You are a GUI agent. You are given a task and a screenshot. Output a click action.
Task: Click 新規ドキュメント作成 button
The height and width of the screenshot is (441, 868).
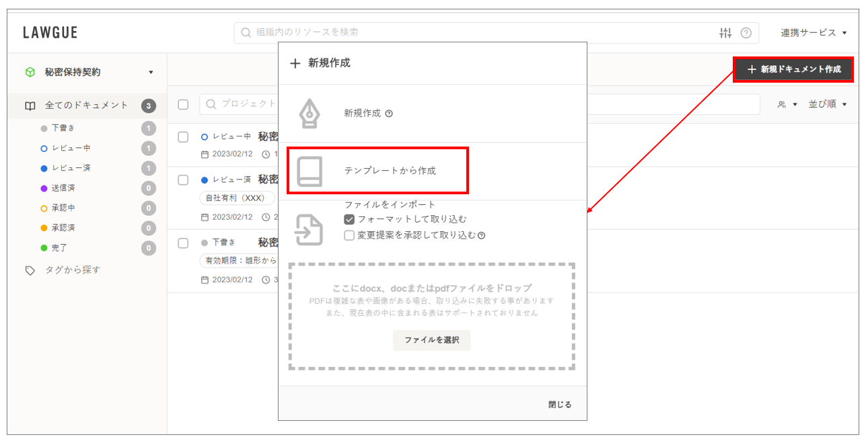point(793,69)
